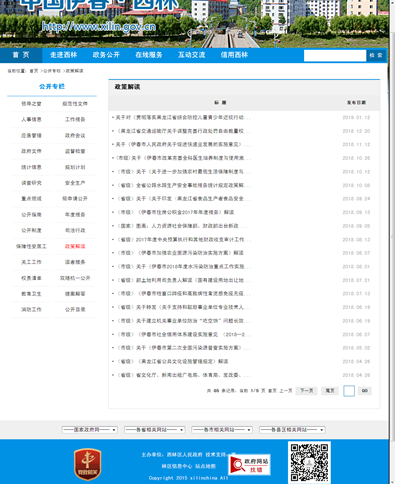395x484 pixels.
Task: Jump to 尾页 in pagination
Action: point(330,391)
